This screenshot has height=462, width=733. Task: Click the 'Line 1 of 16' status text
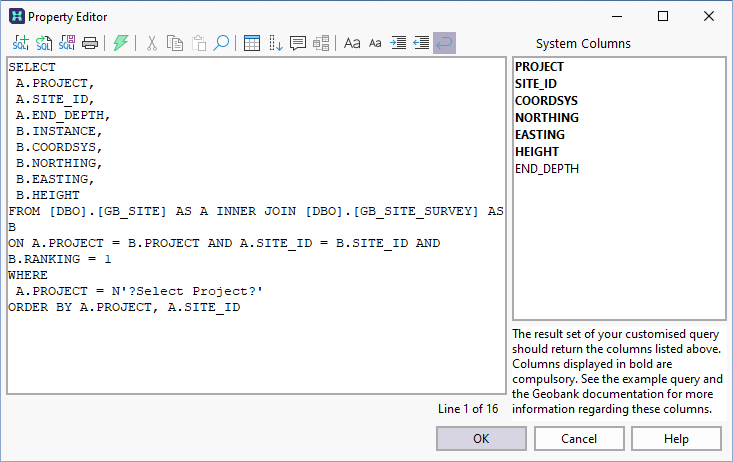(x=468, y=409)
